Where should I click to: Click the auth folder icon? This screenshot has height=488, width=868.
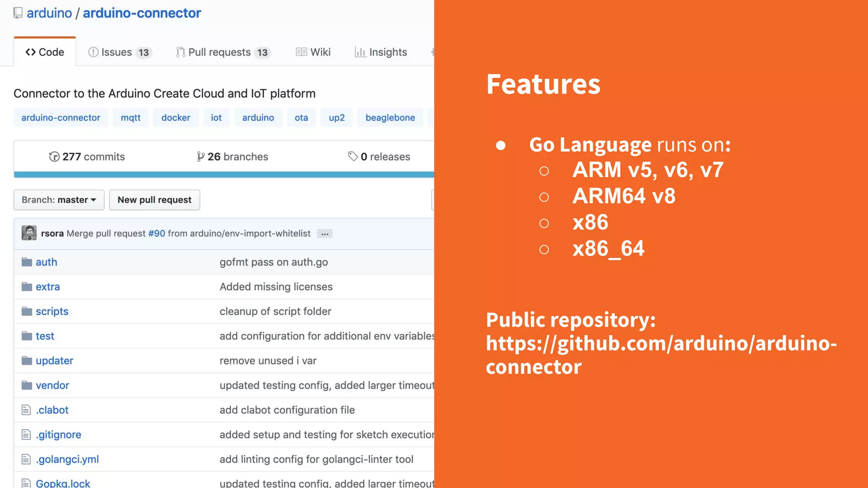(27, 262)
